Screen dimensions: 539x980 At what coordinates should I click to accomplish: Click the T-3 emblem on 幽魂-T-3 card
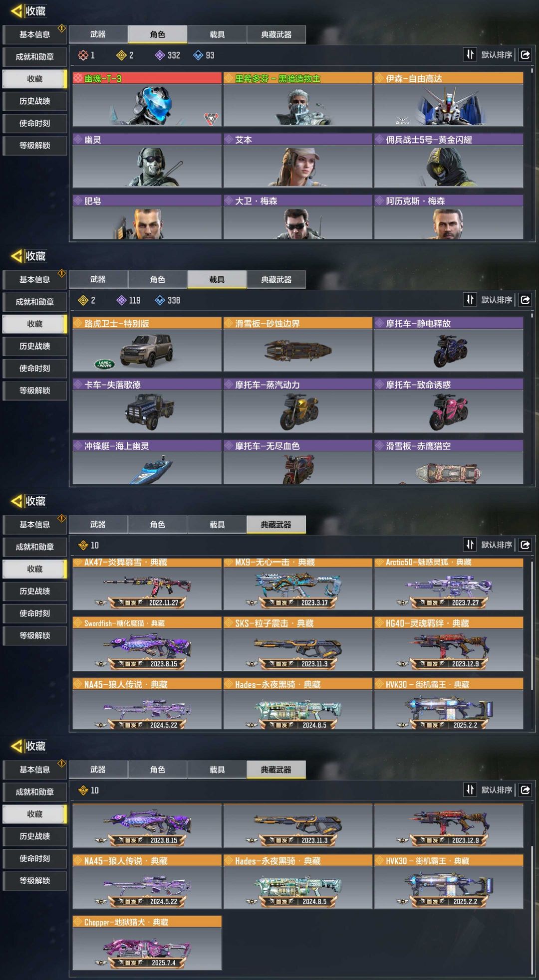[x=211, y=119]
